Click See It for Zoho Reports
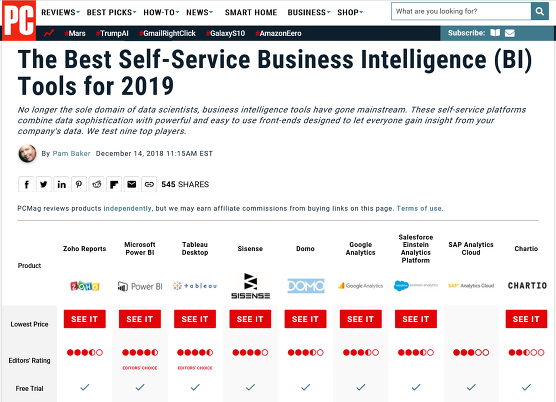 tap(85, 319)
